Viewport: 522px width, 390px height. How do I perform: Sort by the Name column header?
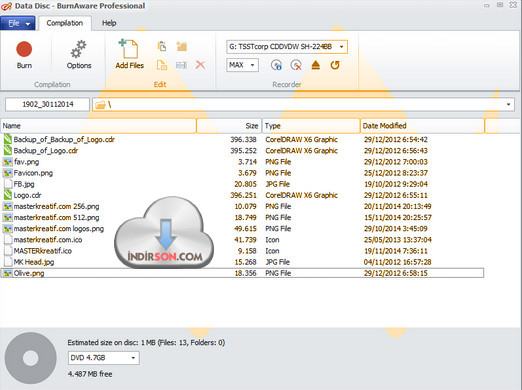point(98,126)
